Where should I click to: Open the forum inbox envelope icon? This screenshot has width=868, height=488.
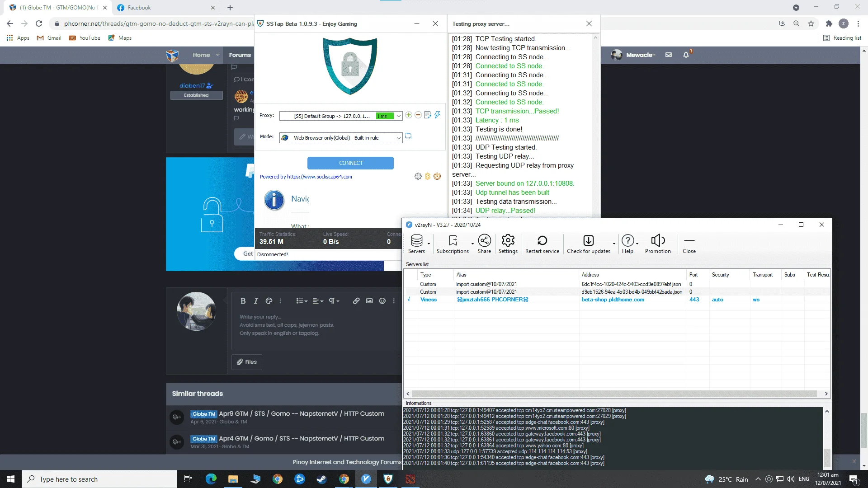click(669, 55)
